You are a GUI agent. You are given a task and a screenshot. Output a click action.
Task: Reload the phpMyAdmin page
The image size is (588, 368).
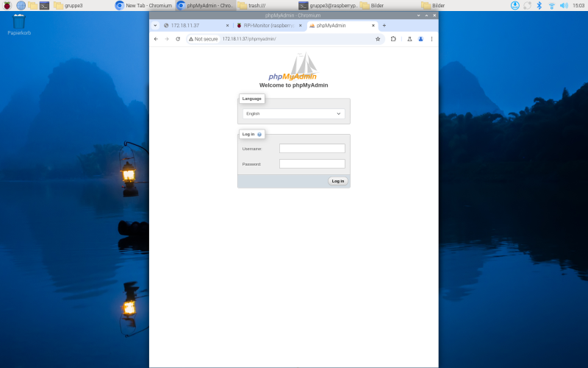click(x=178, y=39)
